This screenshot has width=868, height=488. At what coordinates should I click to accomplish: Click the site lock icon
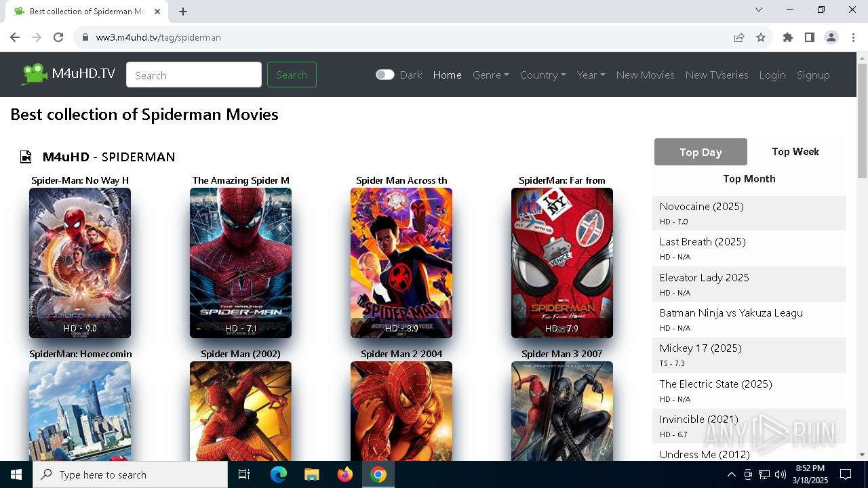85,37
